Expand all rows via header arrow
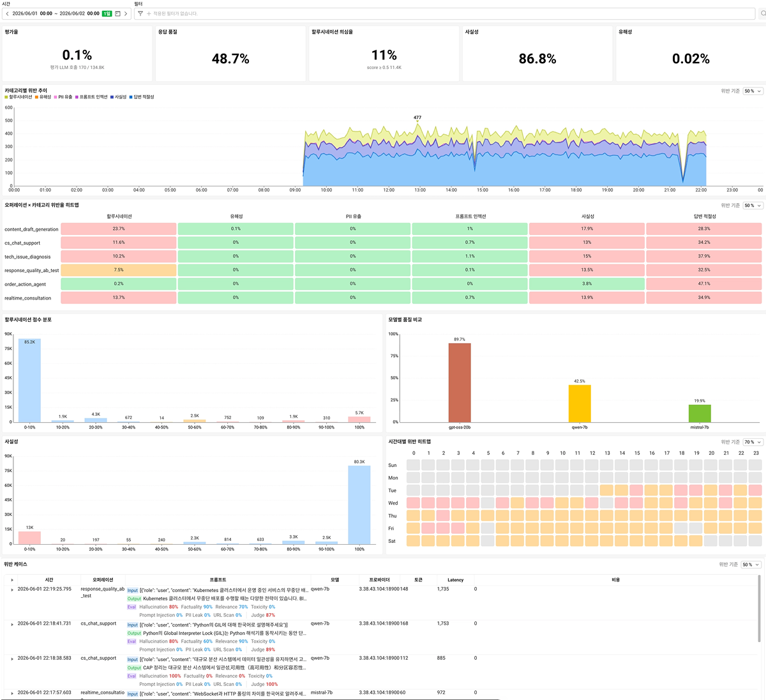The height and width of the screenshot is (700, 766). [x=12, y=580]
